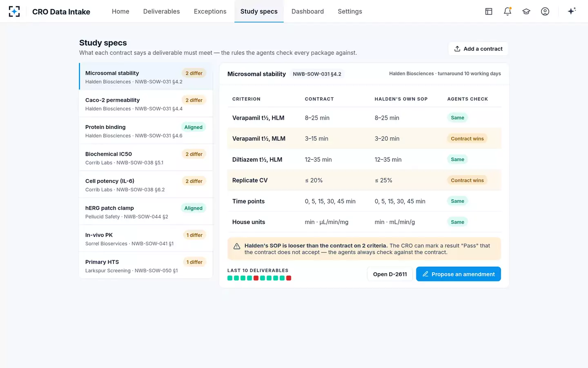Open the graduation cap learning icon
588x368 pixels.
point(526,11)
